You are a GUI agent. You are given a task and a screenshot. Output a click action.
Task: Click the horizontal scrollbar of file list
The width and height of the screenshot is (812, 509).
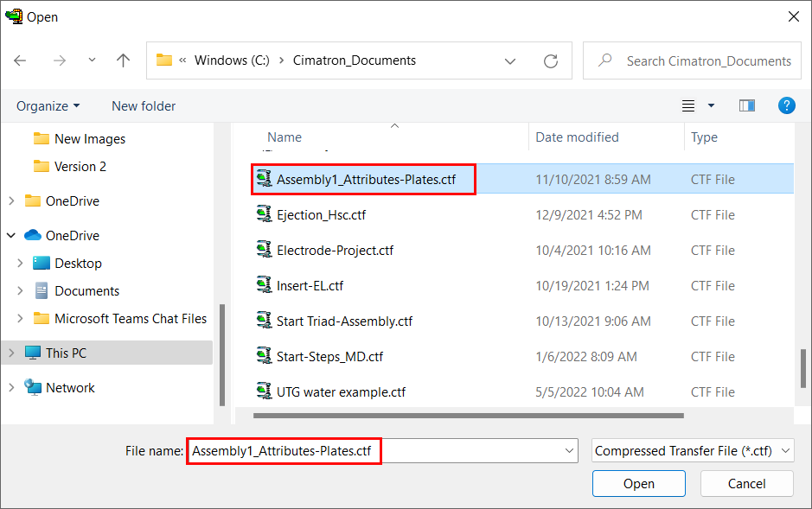click(468, 416)
